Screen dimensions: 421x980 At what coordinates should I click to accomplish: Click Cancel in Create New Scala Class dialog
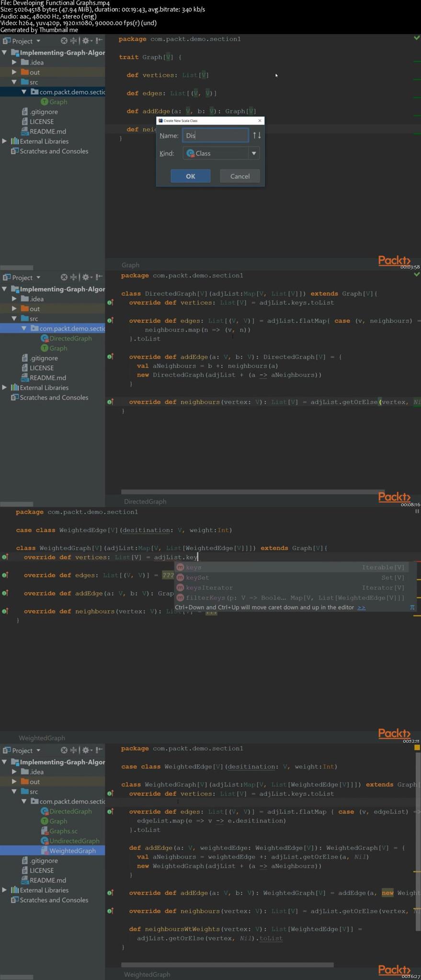239,176
